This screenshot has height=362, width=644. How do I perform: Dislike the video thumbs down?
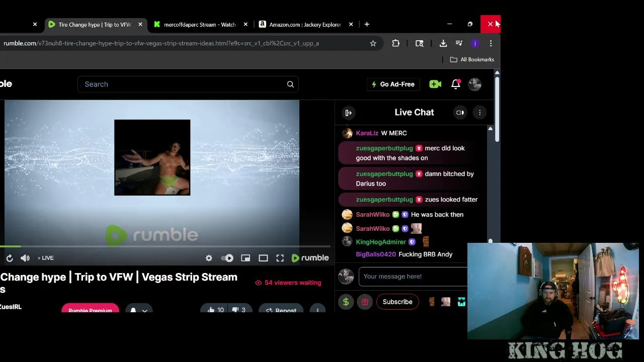pos(238,310)
